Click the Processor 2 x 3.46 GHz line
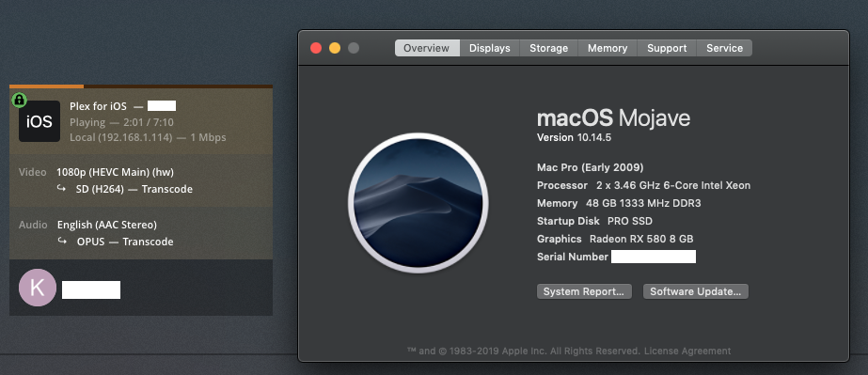The width and height of the screenshot is (868, 375). tap(644, 185)
